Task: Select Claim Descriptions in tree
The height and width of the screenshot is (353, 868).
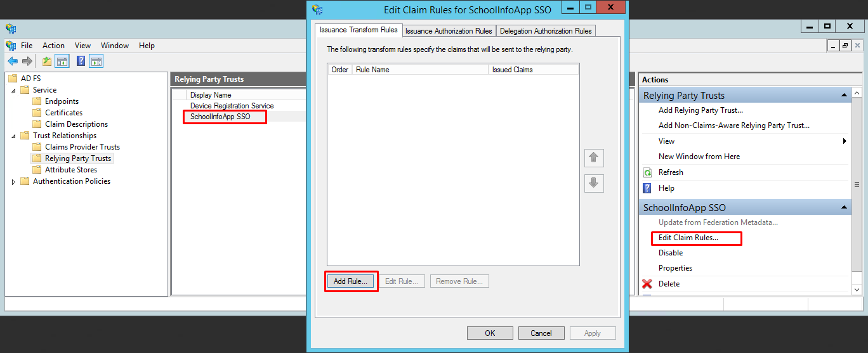Action: [x=76, y=124]
